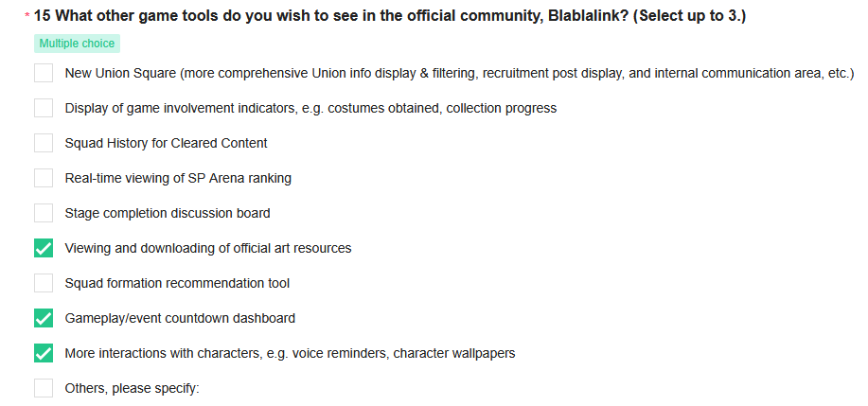This screenshot has height=406, width=868.
Task: Click the 'Stage completion discussion board' label
Action: 168,213
